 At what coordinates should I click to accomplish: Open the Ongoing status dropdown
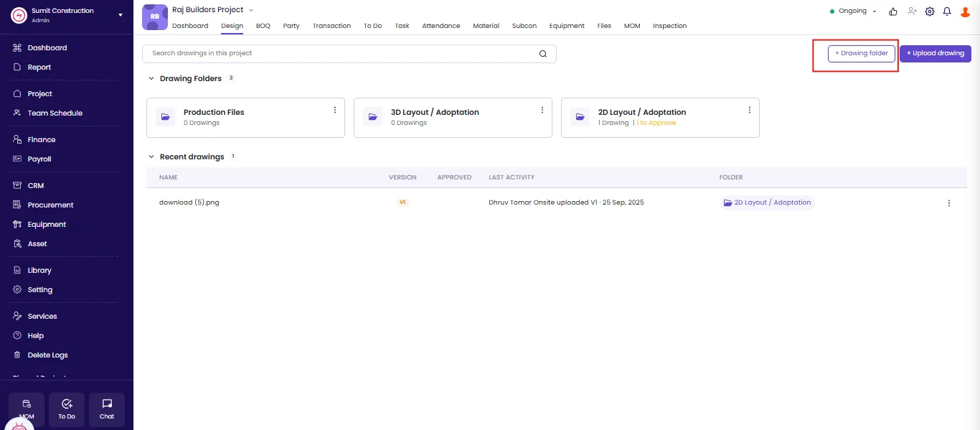(x=853, y=11)
